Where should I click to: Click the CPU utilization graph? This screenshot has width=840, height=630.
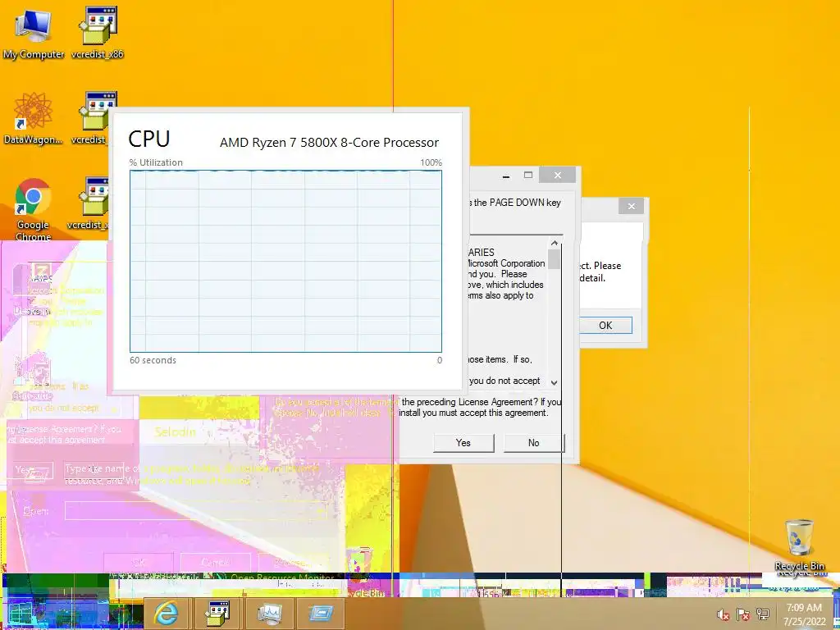point(285,262)
